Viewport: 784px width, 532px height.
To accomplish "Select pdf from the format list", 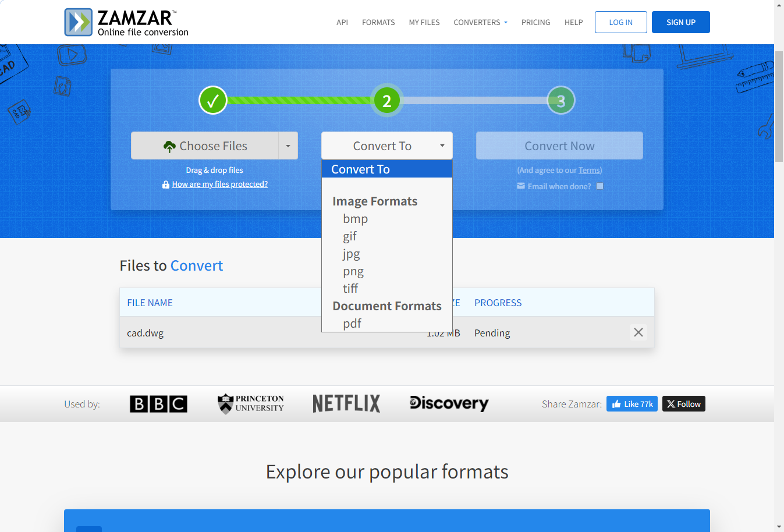I will (x=352, y=324).
